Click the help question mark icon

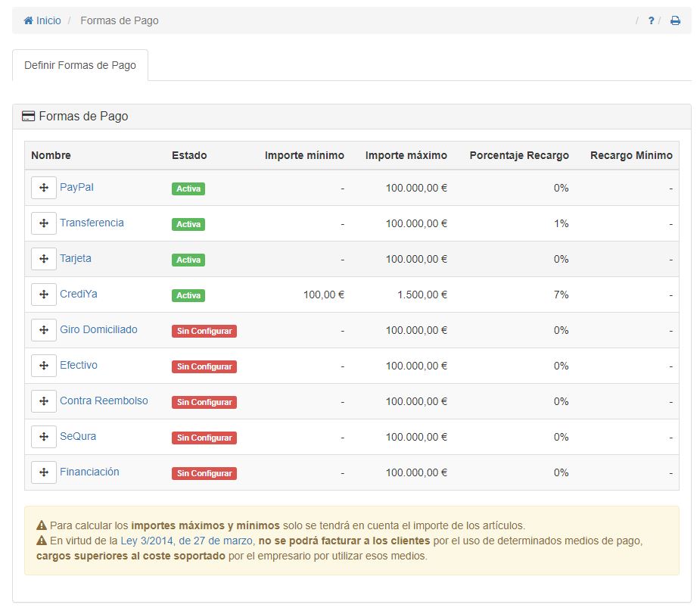coord(651,21)
